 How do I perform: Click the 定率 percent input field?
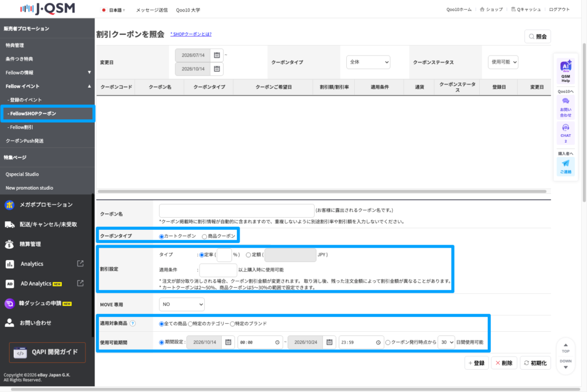[x=224, y=255]
